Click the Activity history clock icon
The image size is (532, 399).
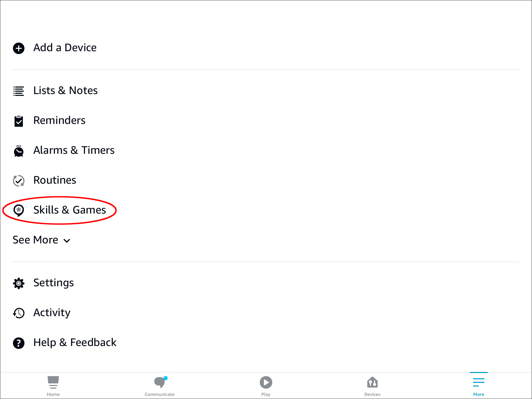pyautogui.click(x=19, y=313)
